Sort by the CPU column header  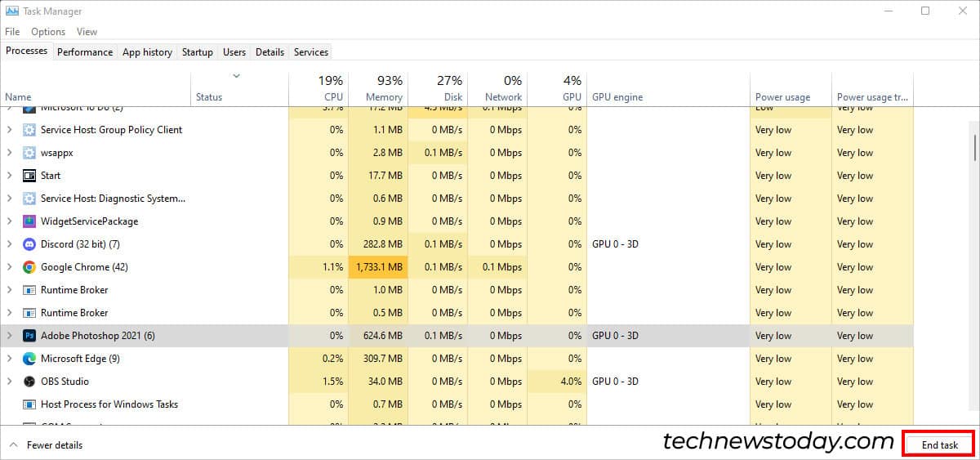pyautogui.click(x=318, y=88)
